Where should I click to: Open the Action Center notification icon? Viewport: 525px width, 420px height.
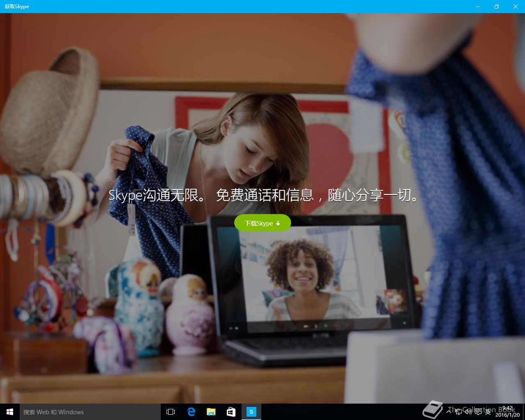pos(478,412)
